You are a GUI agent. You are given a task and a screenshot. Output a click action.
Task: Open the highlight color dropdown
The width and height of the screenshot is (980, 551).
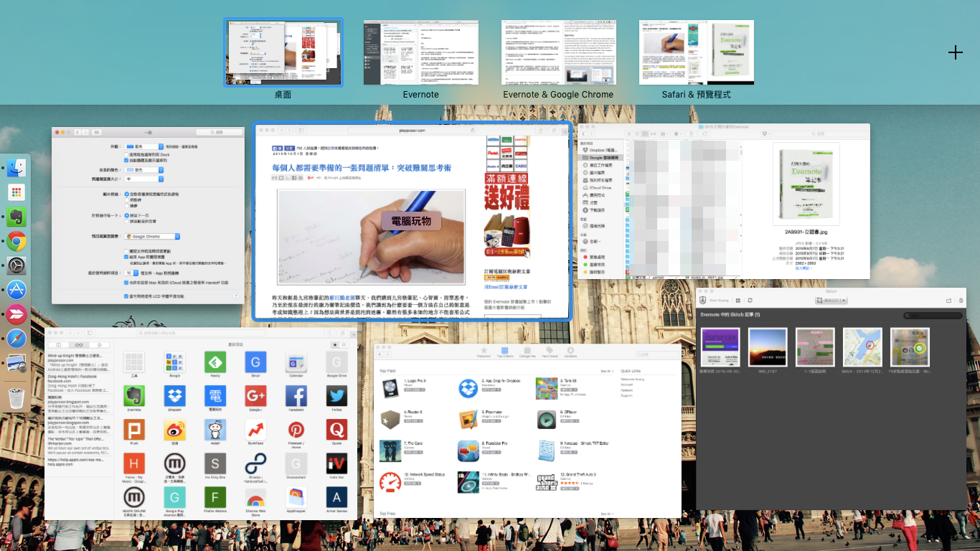144,170
